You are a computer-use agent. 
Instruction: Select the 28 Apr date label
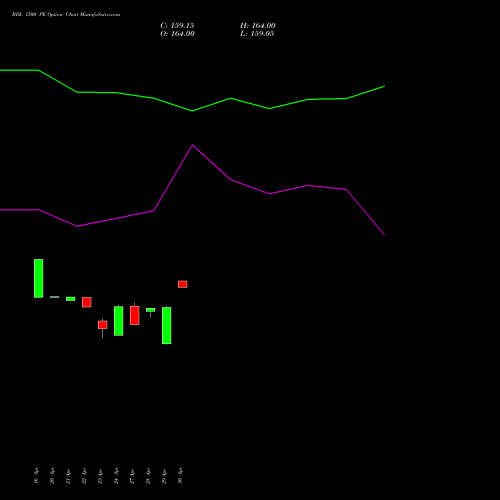148,476
